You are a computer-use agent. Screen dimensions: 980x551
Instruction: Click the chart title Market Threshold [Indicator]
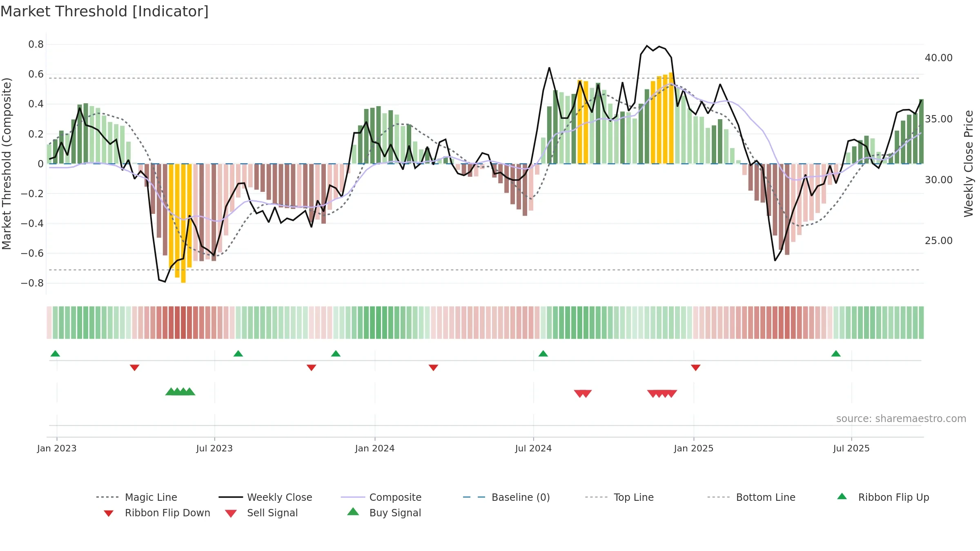105,11
